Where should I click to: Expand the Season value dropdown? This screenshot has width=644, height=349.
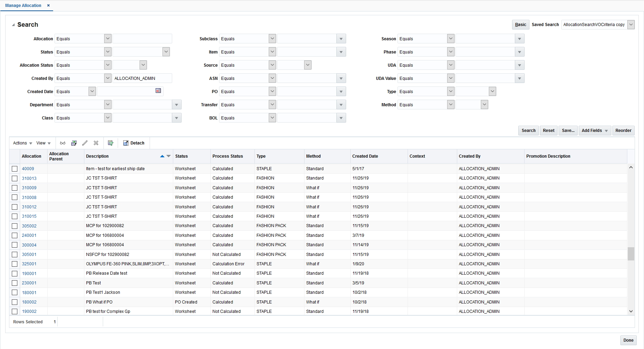click(x=519, y=39)
